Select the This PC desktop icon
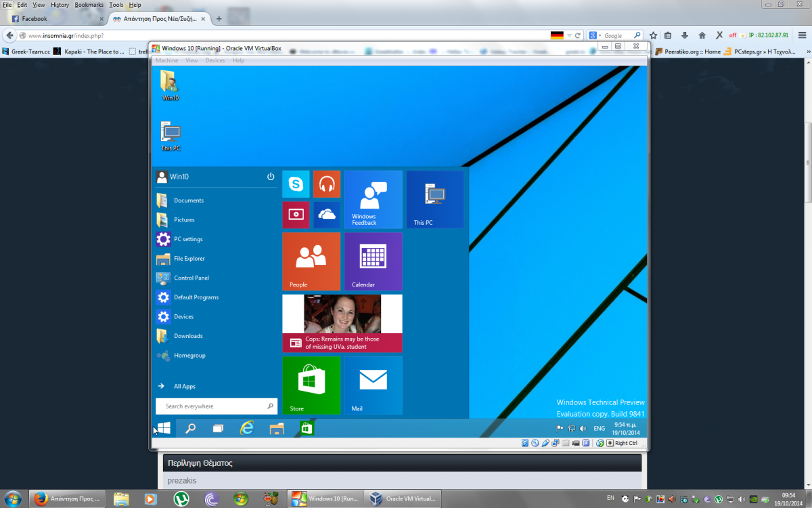Screen dimensions: 812x508 pos(171,135)
